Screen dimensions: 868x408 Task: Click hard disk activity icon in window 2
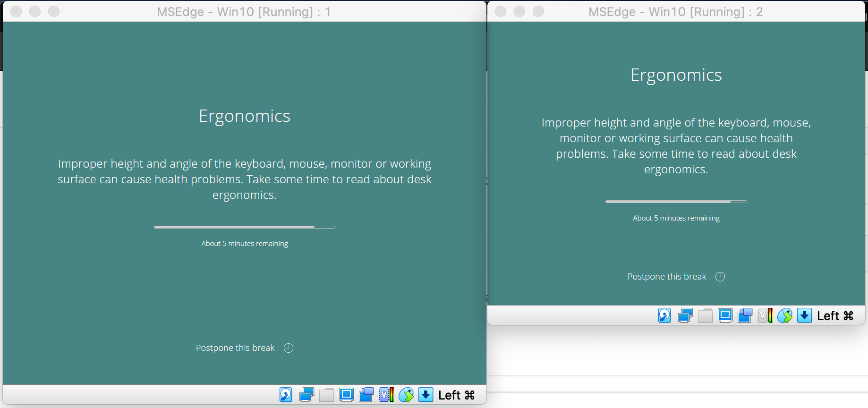664,315
